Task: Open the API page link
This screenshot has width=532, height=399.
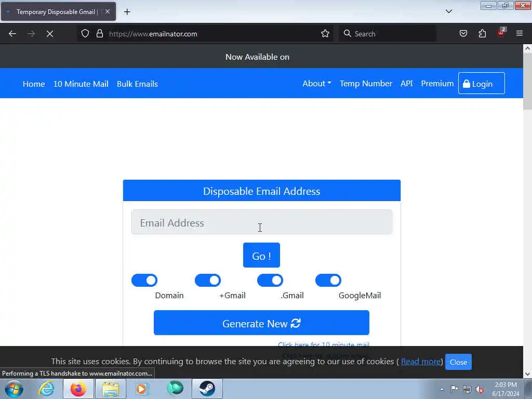Action: pos(406,84)
